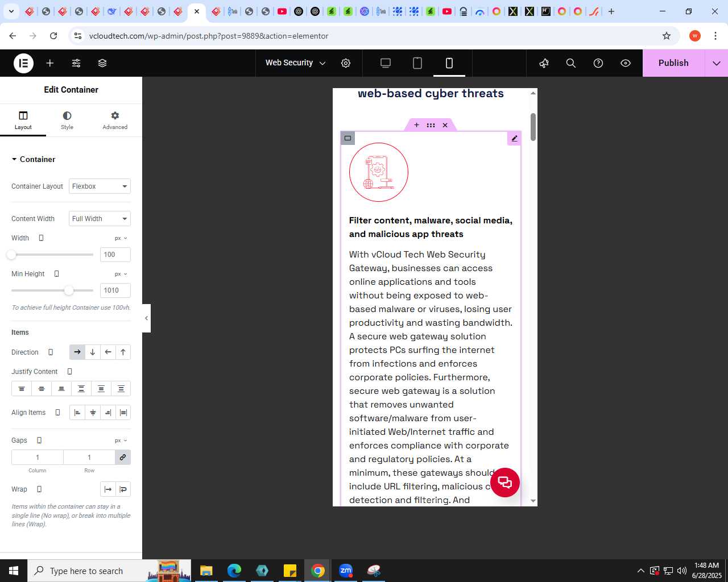The image size is (728, 582).
Task: Open the browser tab search dropdown
Action: click(11, 11)
